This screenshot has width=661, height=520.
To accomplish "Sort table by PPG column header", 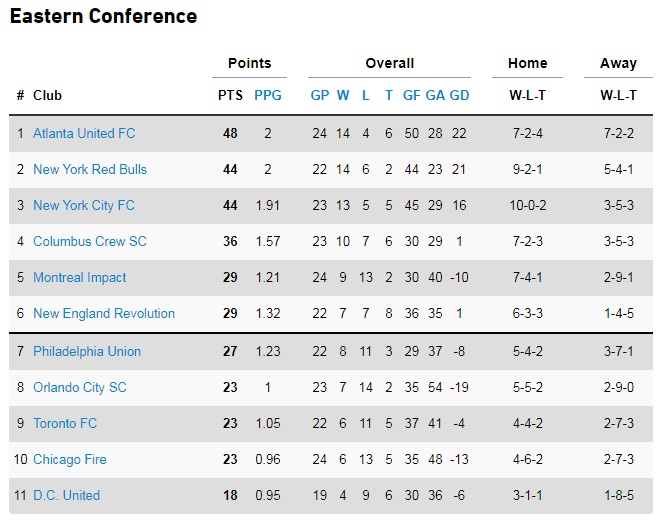I will (x=268, y=95).
